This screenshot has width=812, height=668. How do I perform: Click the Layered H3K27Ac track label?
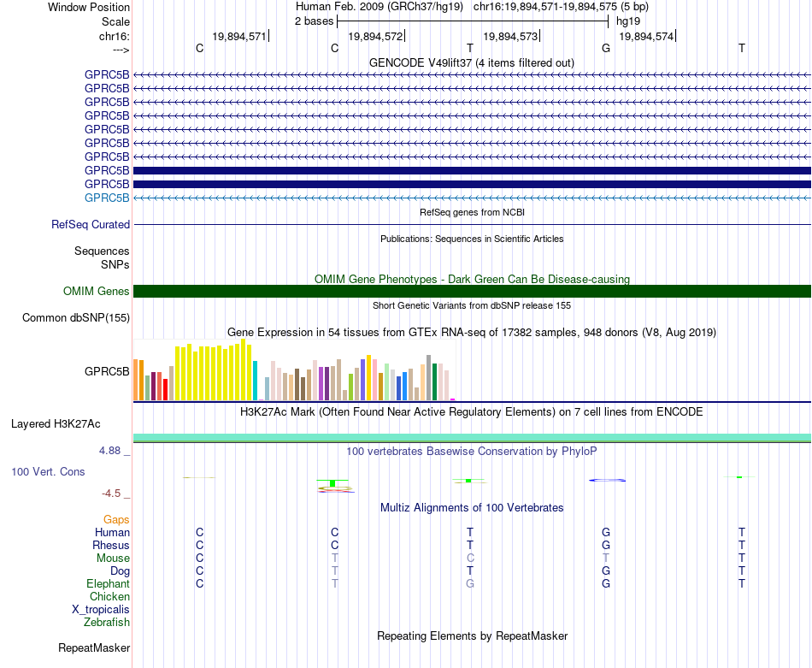click(56, 424)
